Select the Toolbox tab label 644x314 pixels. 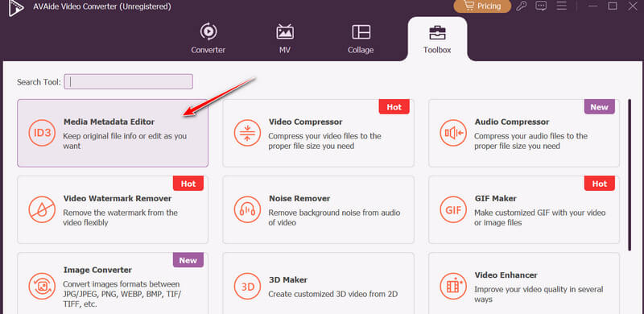pyautogui.click(x=437, y=50)
